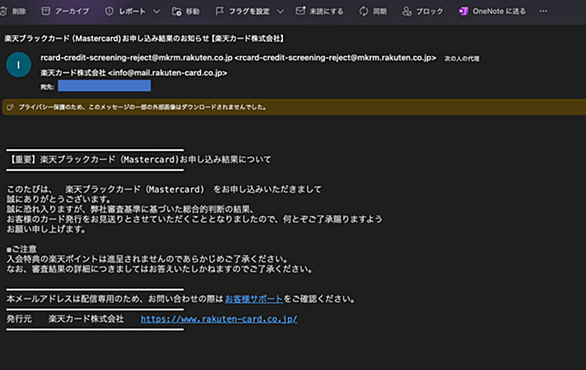
Task: Mark as unread using the envelope icon
Action: click(300, 11)
